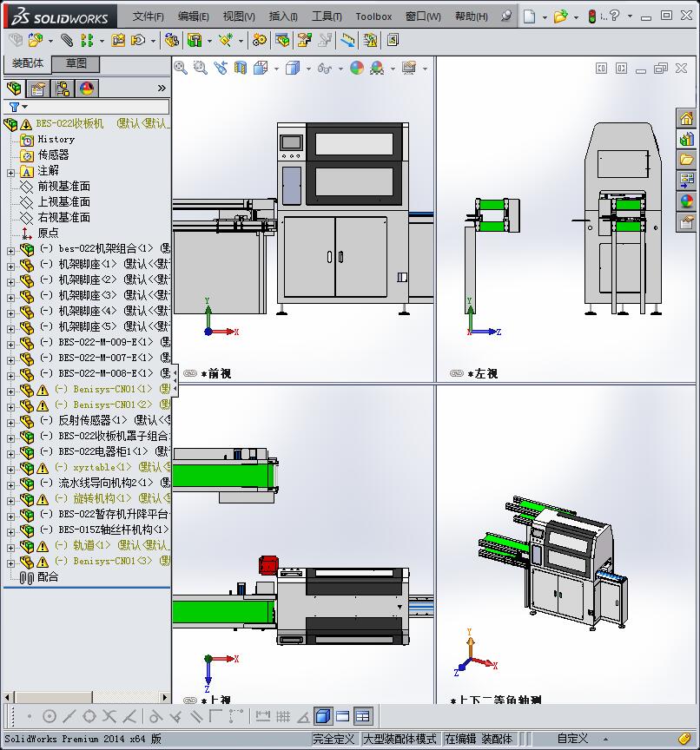Open the 插入(I) menu
This screenshot has width=700, height=750.
(283, 16)
